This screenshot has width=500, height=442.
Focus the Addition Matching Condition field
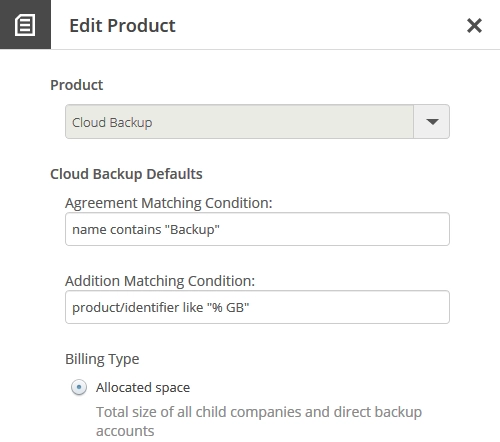click(257, 307)
